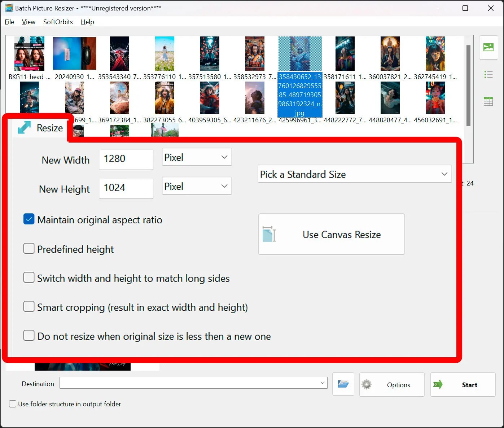This screenshot has height=428, width=504.
Task: Open the New Height unit dropdown
Action: [197, 186]
